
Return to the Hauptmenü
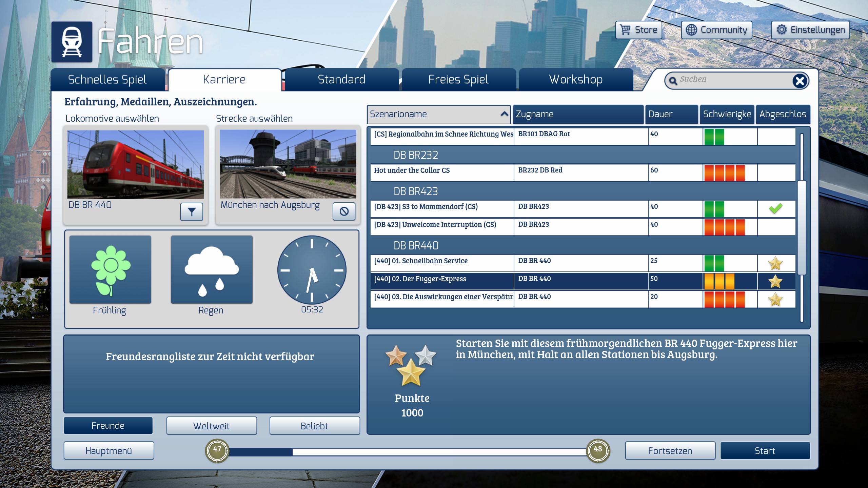coord(108,451)
